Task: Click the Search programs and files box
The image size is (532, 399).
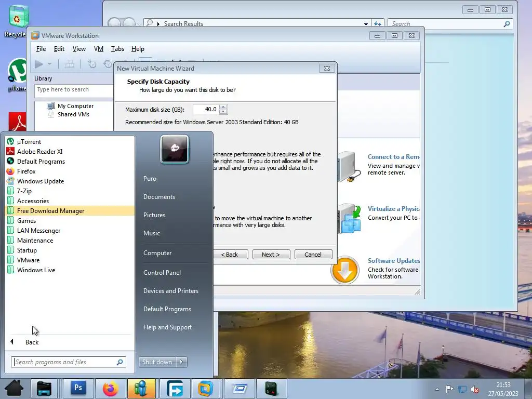Action: (69, 362)
